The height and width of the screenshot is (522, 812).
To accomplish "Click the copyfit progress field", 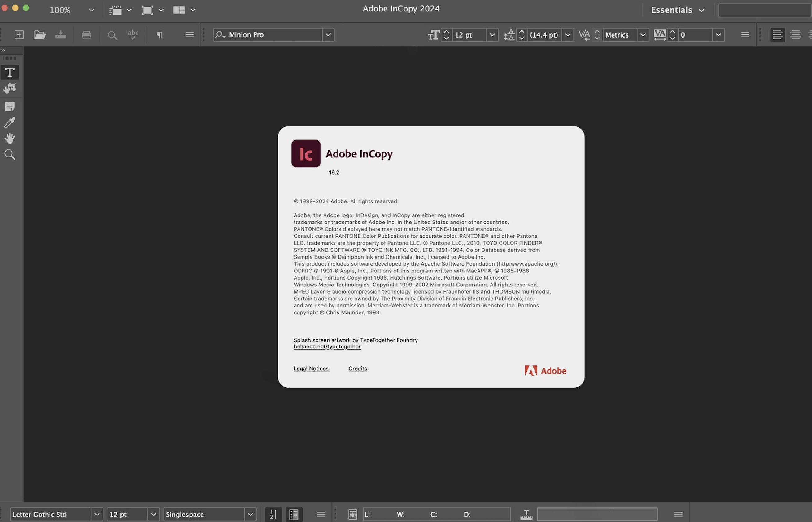I will [x=597, y=514].
